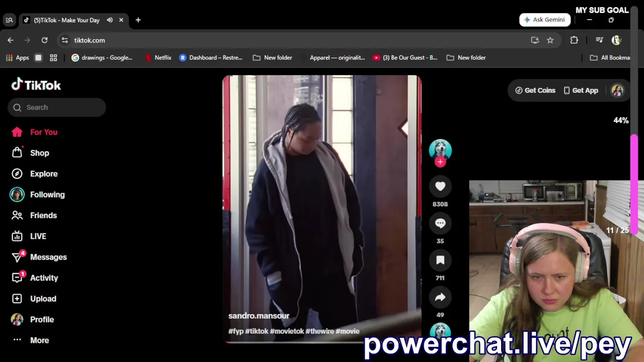Open the account avatar near Get App
The width and height of the screenshot is (644, 362).
click(x=617, y=90)
